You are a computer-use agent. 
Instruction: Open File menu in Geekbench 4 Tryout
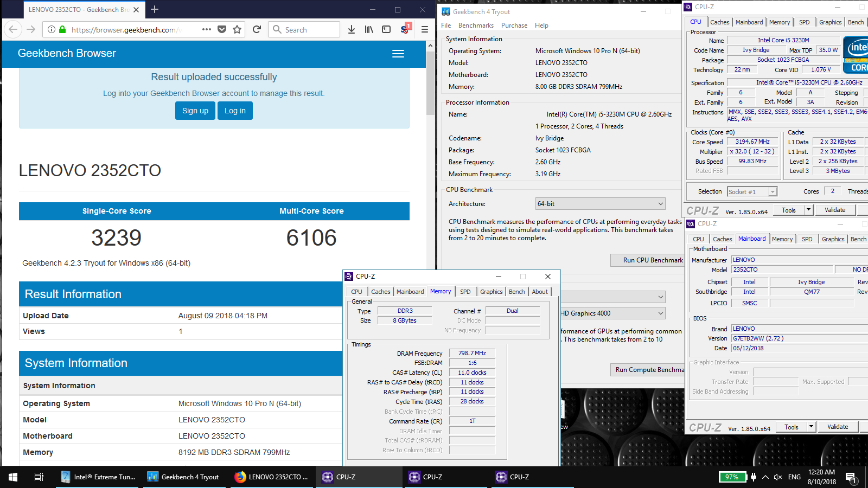pyautogui.click(x=446, y=25)
